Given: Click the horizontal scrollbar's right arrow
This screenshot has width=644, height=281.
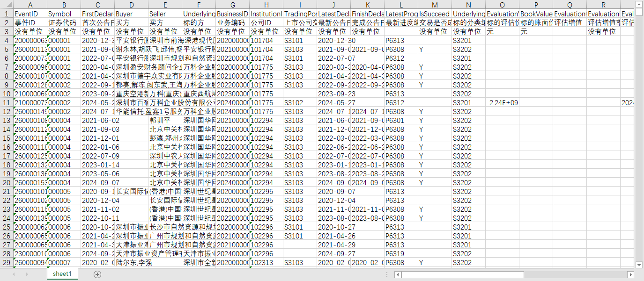Looking at the screenshot, I should [630, 274].
